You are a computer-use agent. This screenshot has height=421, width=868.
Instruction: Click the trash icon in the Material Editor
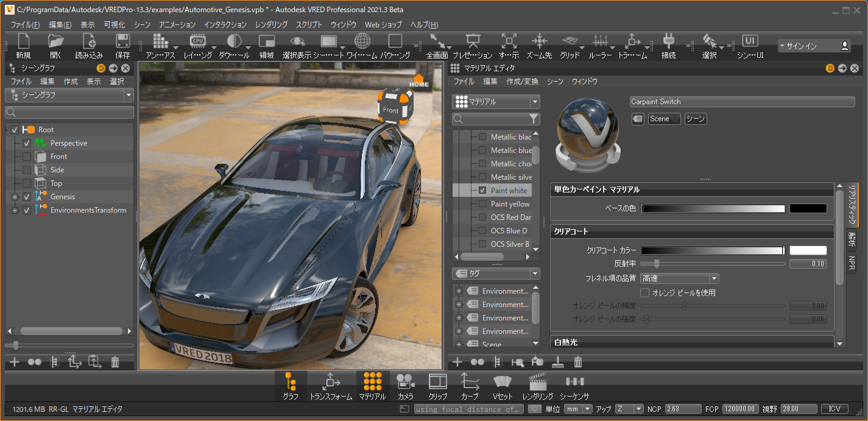pyautogui.click(x=578, y=363)
